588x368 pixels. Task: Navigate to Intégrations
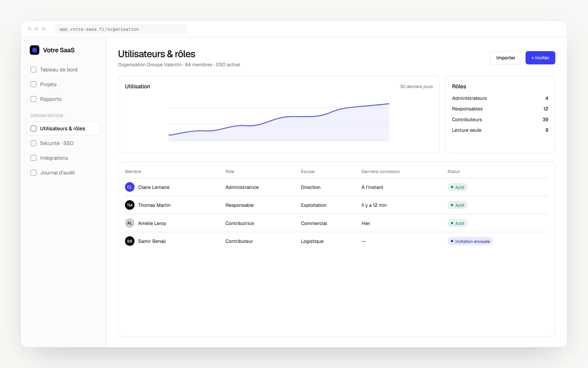click(63, 158)
